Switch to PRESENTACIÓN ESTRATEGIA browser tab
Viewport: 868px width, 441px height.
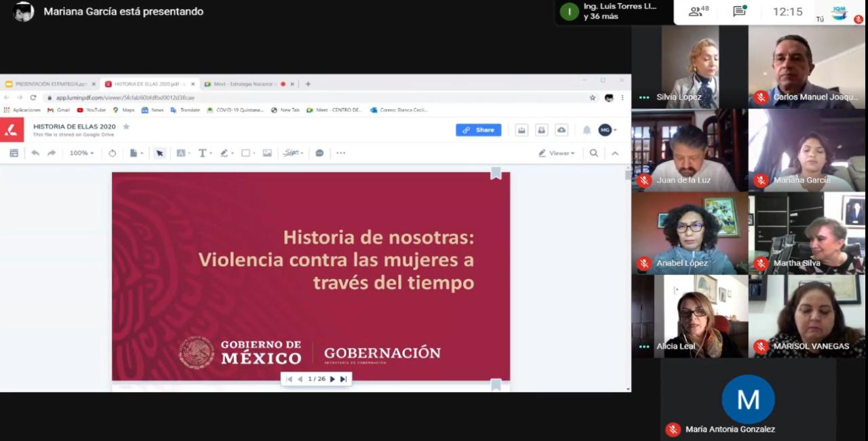[47, 84]
